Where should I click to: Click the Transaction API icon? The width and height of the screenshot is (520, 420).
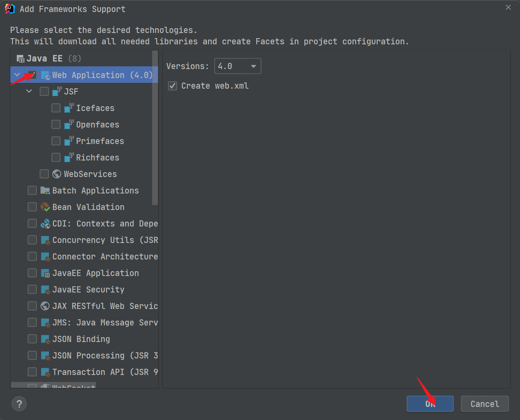pos(45,372)
